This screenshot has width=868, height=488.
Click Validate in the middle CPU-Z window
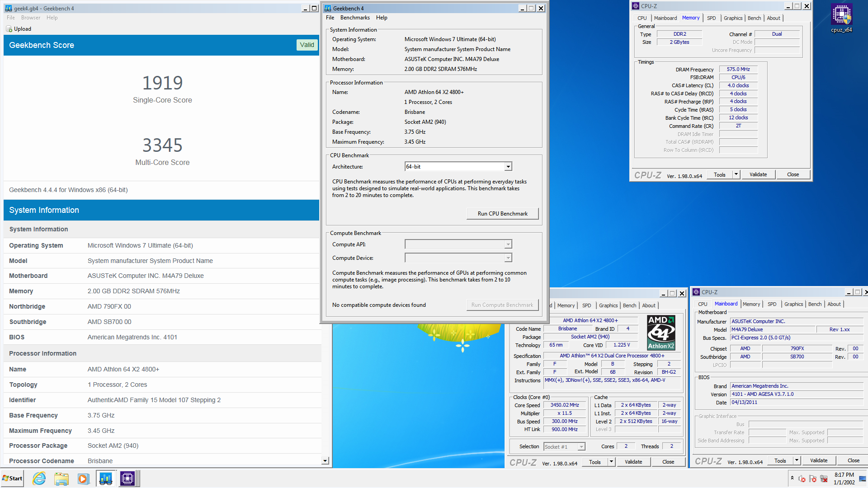[x=633, y=462]
